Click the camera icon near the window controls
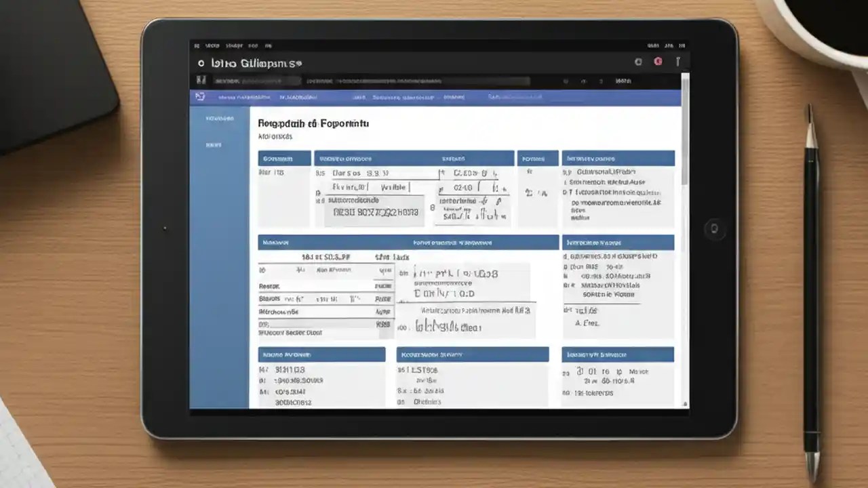This screenshot has height=488, width=868. pyautogui.click(x=638, y=62)
